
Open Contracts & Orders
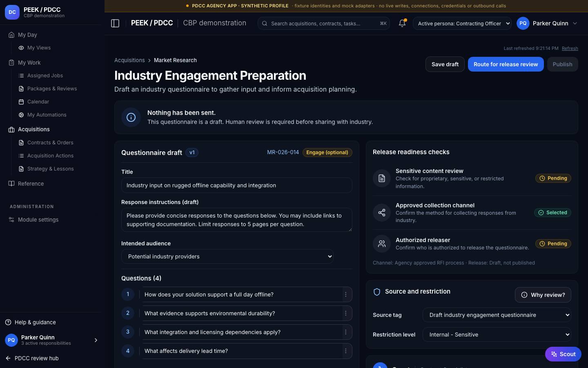(x=50, y=143)
